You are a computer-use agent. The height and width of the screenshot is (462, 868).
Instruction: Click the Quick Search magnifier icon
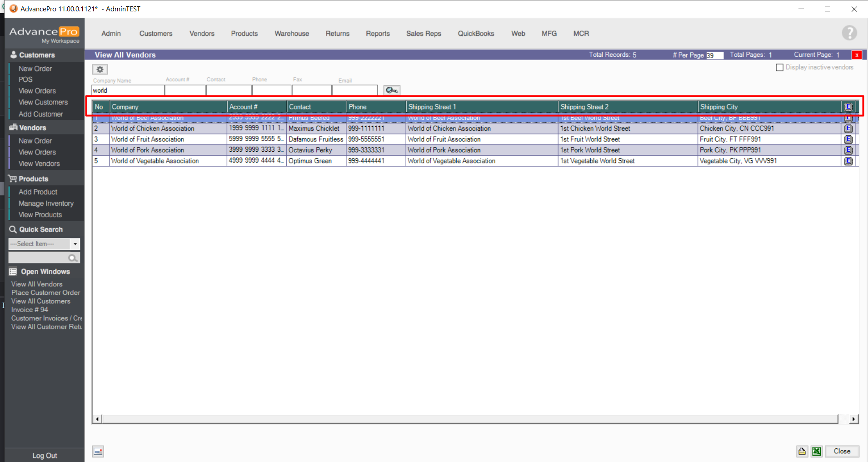pos(72,258)
